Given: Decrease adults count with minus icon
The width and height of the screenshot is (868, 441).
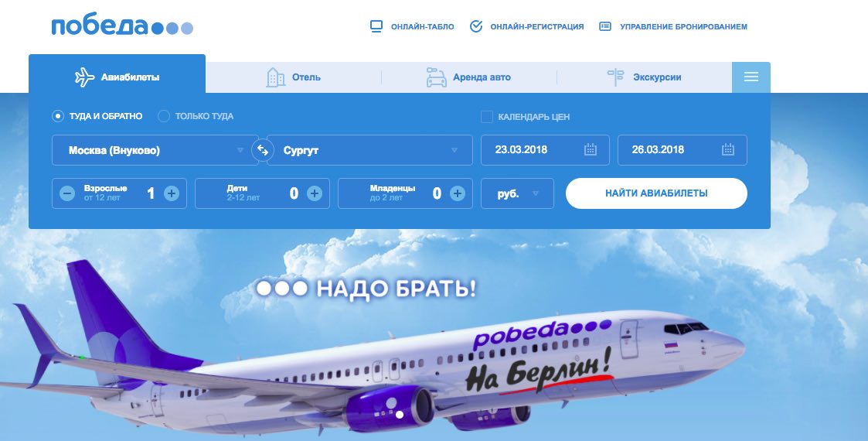Looking at the screenshot, I should (x=67, y=193).
